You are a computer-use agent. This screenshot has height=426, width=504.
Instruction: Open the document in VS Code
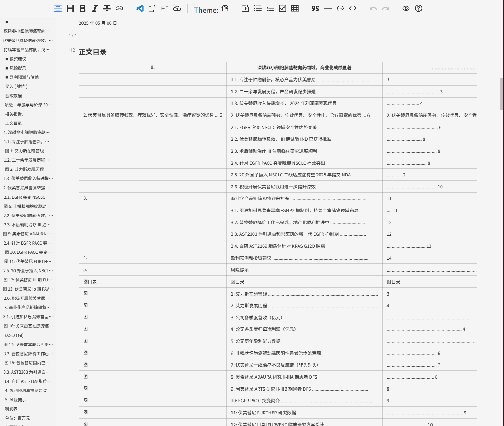click(x=140, y=8)
